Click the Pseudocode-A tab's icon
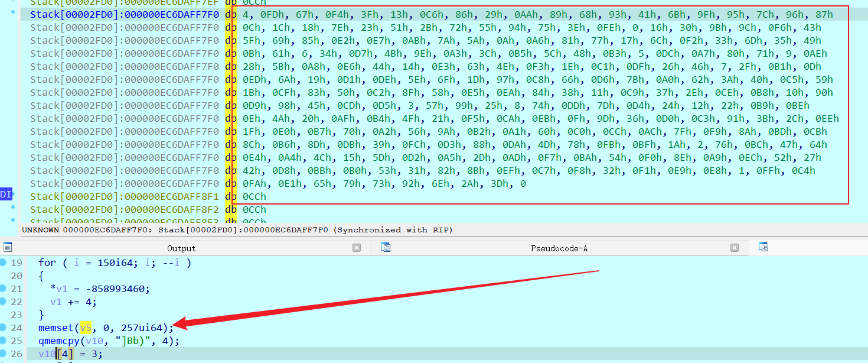The image size is (868, 363). coord(386,247)
